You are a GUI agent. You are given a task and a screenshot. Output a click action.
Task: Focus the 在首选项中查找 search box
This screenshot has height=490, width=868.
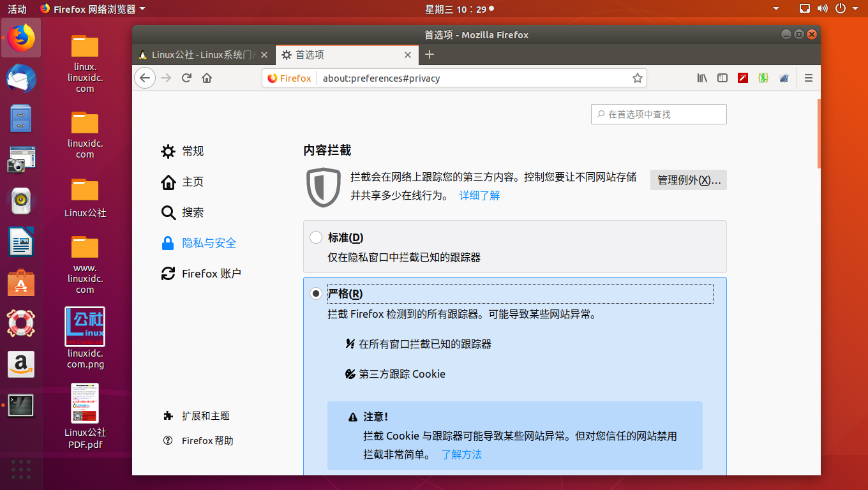click(x=659, y=114)
